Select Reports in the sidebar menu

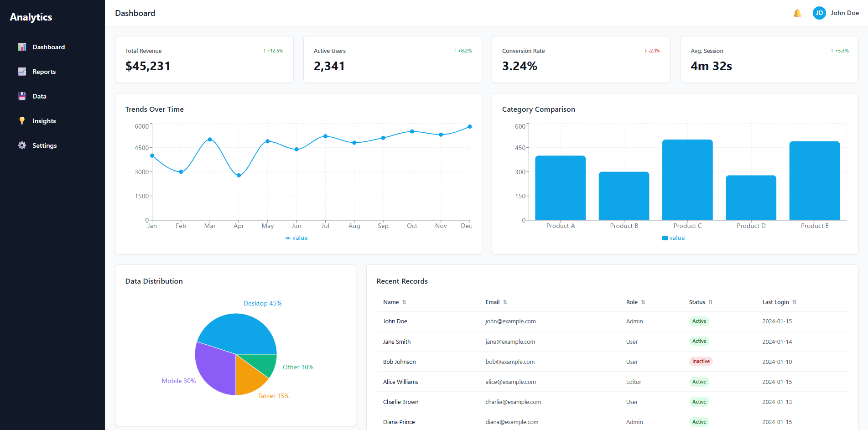click(x=44, y=72)
